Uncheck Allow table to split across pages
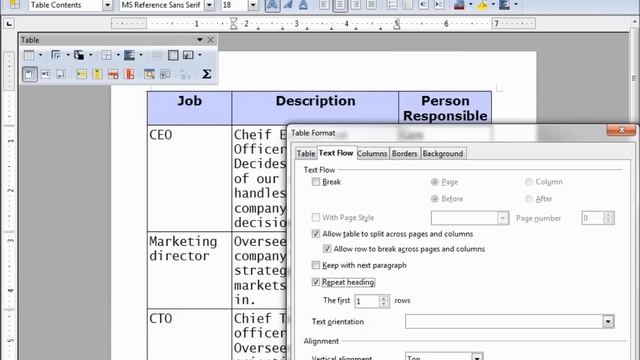 click(316, 233)
